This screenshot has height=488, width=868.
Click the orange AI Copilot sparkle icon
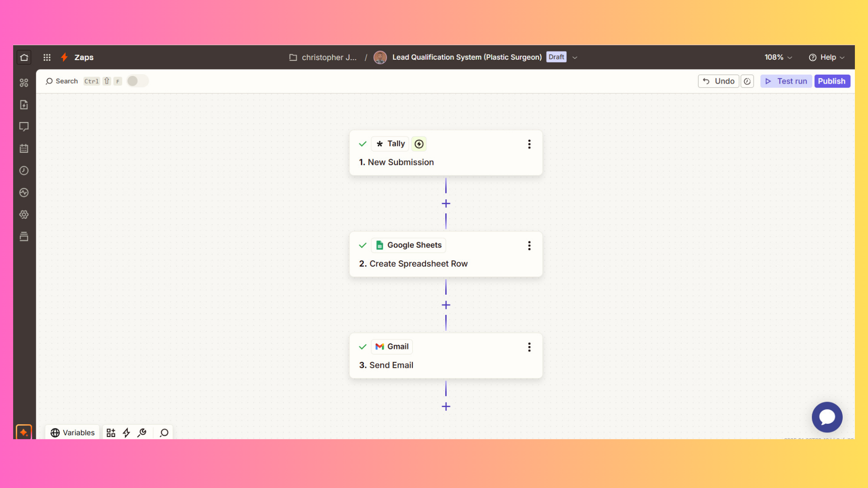24,432
